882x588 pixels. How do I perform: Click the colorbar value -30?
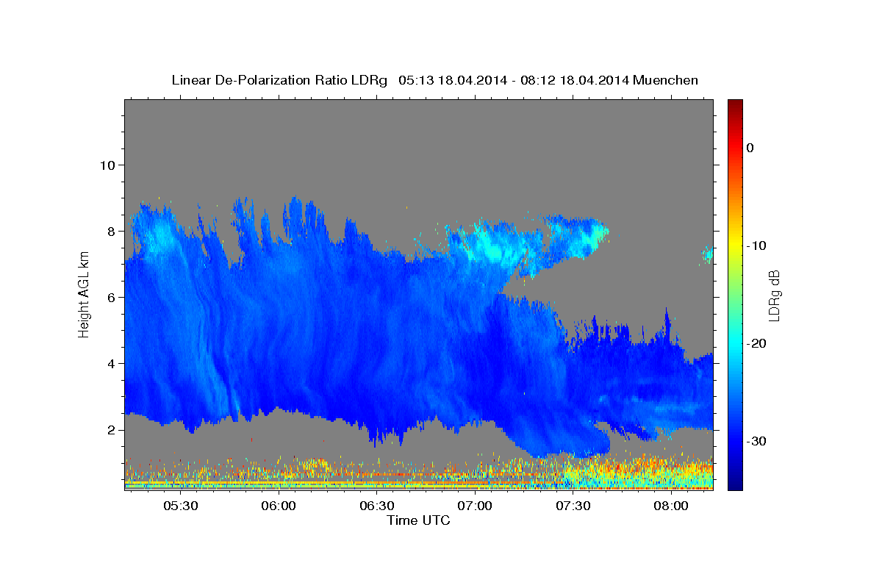point(756,441)
